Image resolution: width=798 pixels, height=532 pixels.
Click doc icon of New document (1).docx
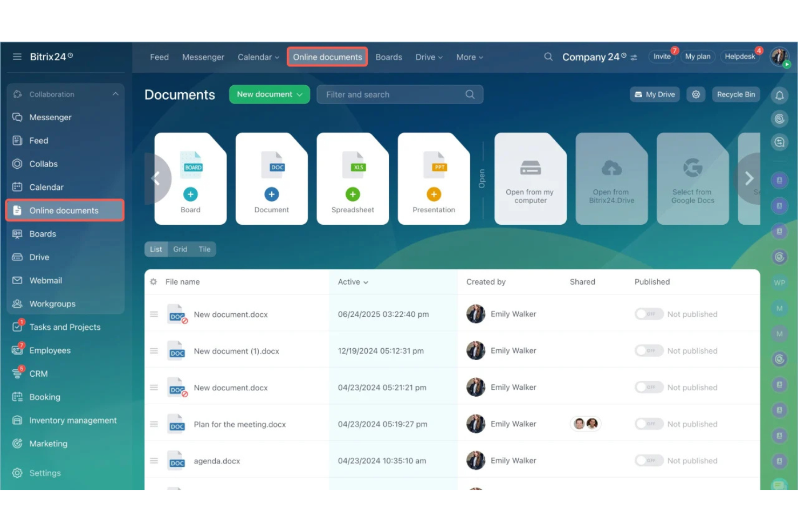click(176, 351)
